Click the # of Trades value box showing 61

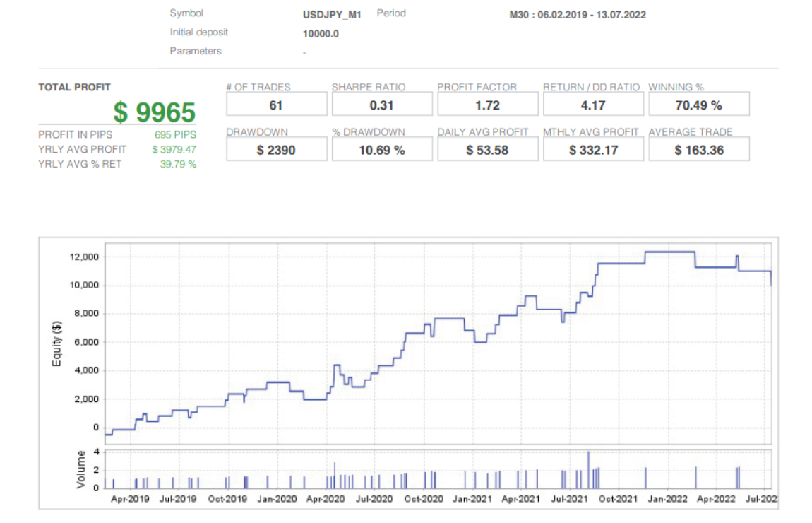[276, 105]
